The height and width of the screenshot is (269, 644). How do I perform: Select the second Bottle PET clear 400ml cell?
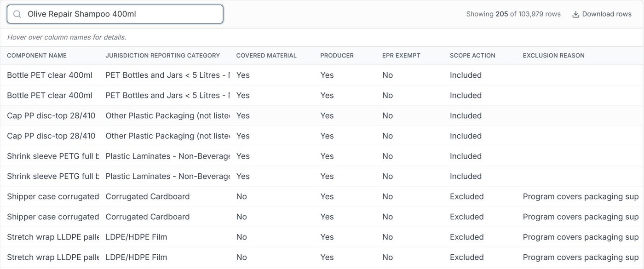[50, 96]
